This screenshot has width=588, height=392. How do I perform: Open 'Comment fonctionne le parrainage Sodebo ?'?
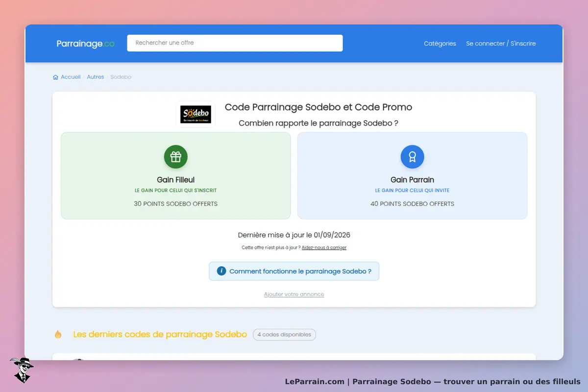294,271
